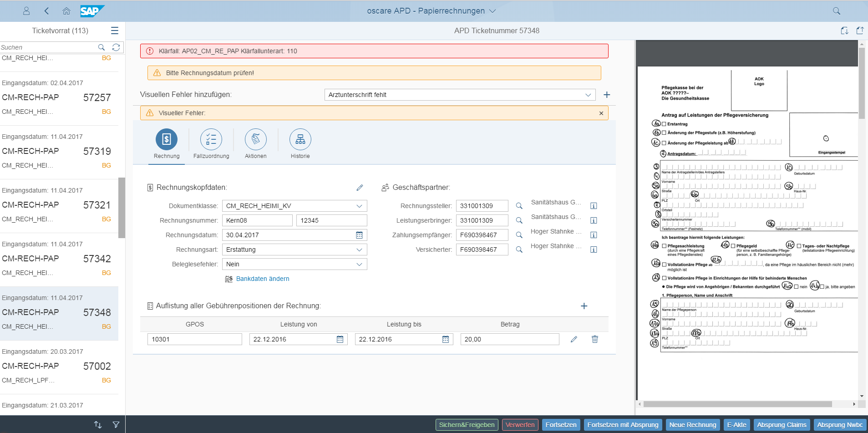The width and height of the screenshot is (868, 433).
Task: Open the user profile icon
Action: pos(26,11)
